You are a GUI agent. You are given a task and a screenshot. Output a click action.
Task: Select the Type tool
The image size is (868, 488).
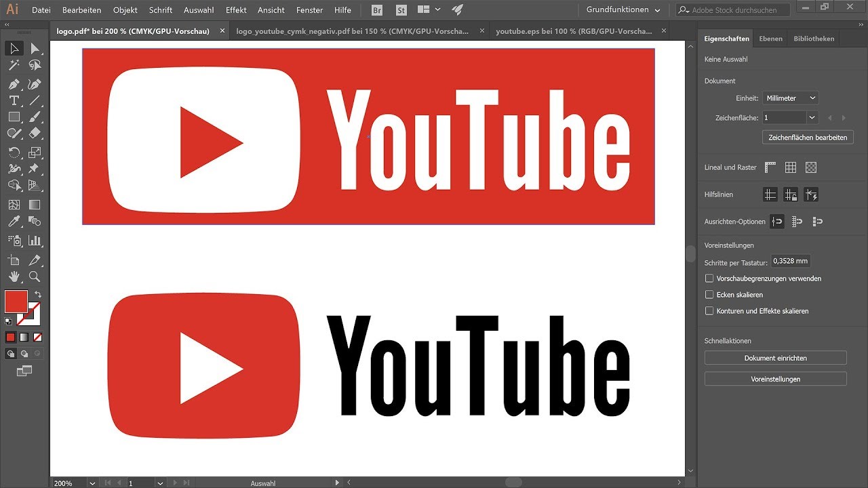coord(14,100)
